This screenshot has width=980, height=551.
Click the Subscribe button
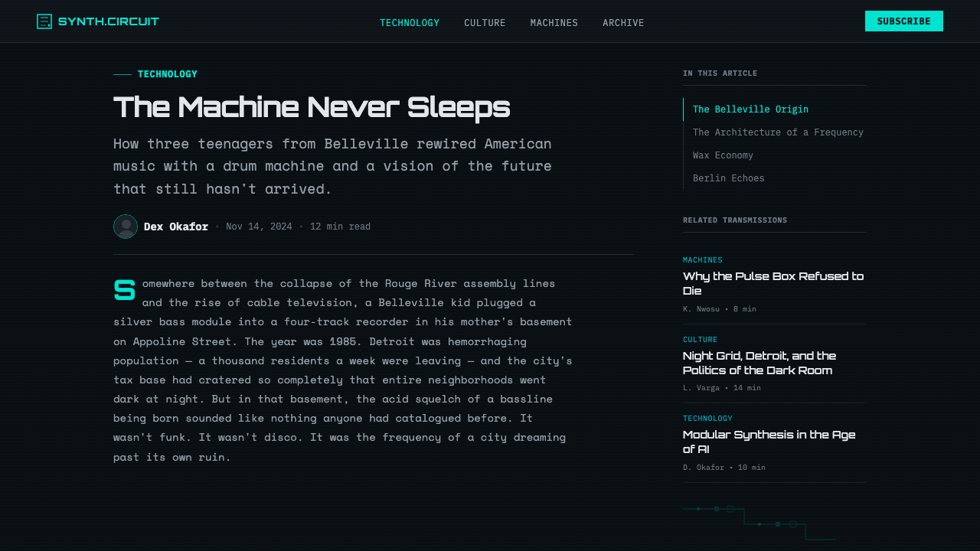click(904, 21)
